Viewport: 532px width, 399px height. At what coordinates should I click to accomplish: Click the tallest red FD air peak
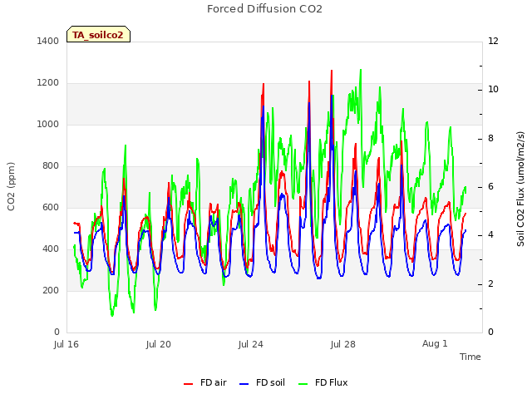coord(332,71)
